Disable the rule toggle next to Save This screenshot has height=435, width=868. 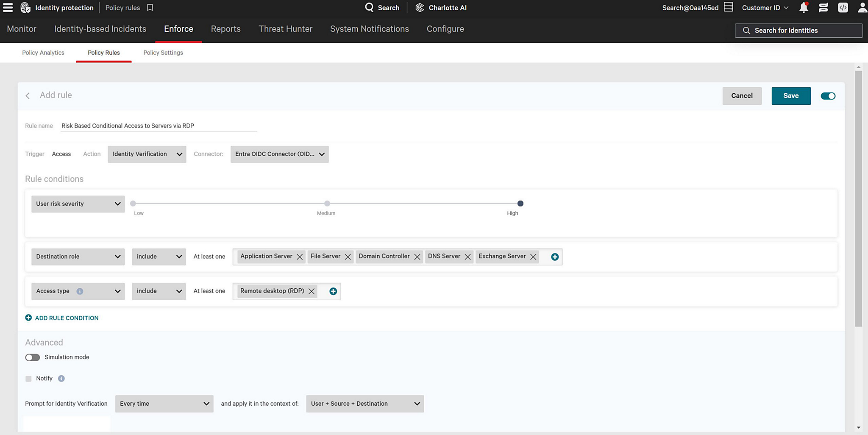(x=828, y=96)
